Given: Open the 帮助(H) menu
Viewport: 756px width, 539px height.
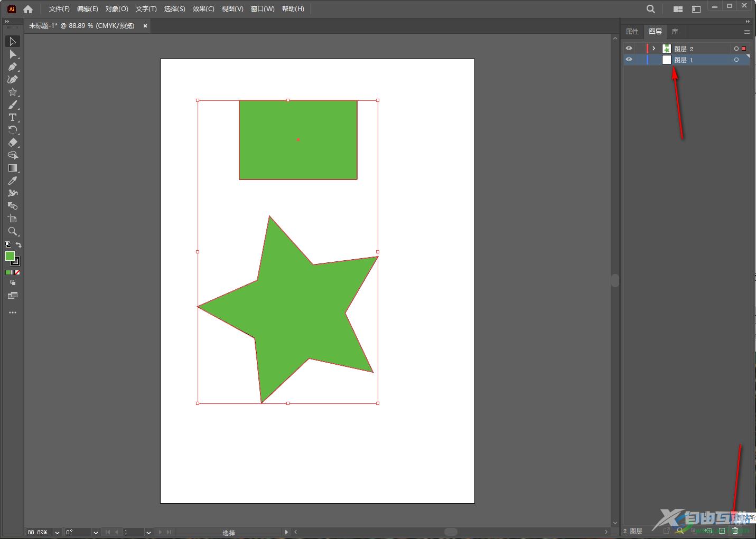Looking at the screenshot, I should coord(293,9).
